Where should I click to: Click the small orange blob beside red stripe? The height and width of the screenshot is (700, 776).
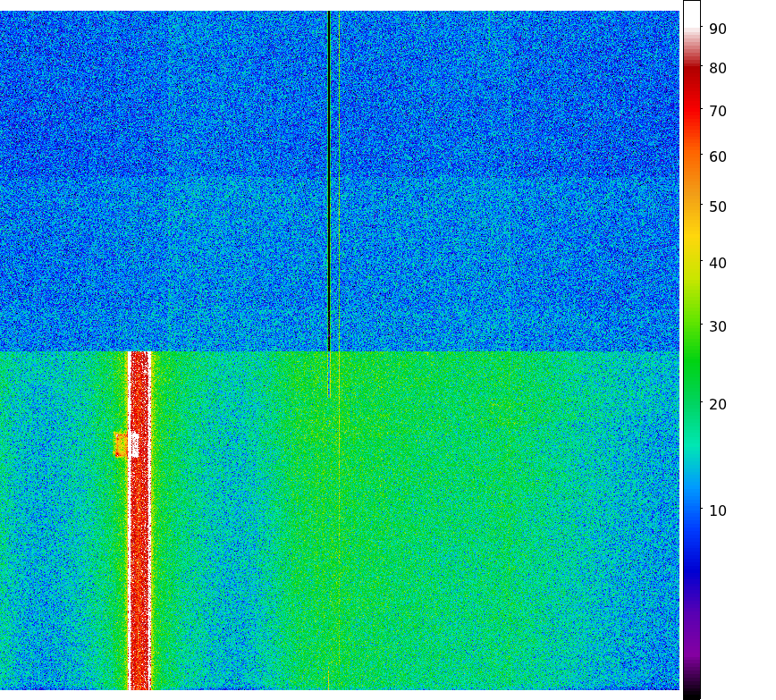(121, 444)
